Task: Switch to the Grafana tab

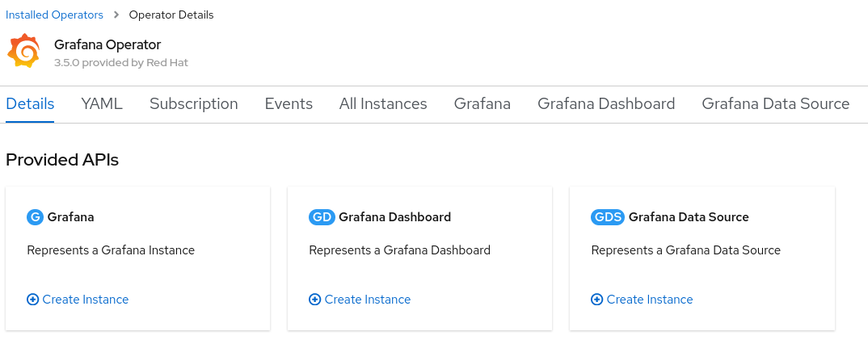Action: click(x=482, y=104)
